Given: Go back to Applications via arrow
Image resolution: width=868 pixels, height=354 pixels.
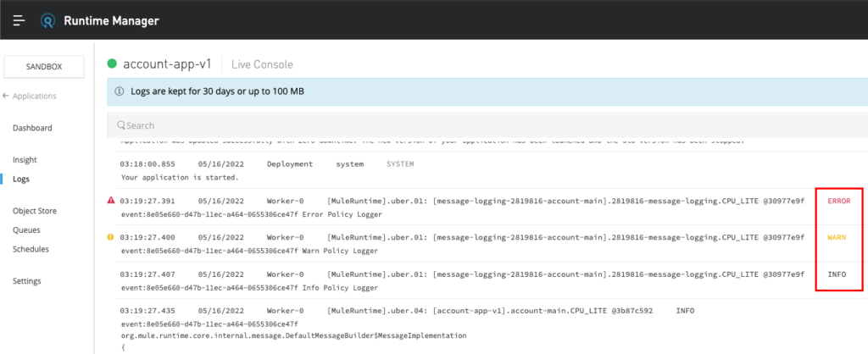Looking at the screenshot, I should pyautogui.click(x=7, y=97).
